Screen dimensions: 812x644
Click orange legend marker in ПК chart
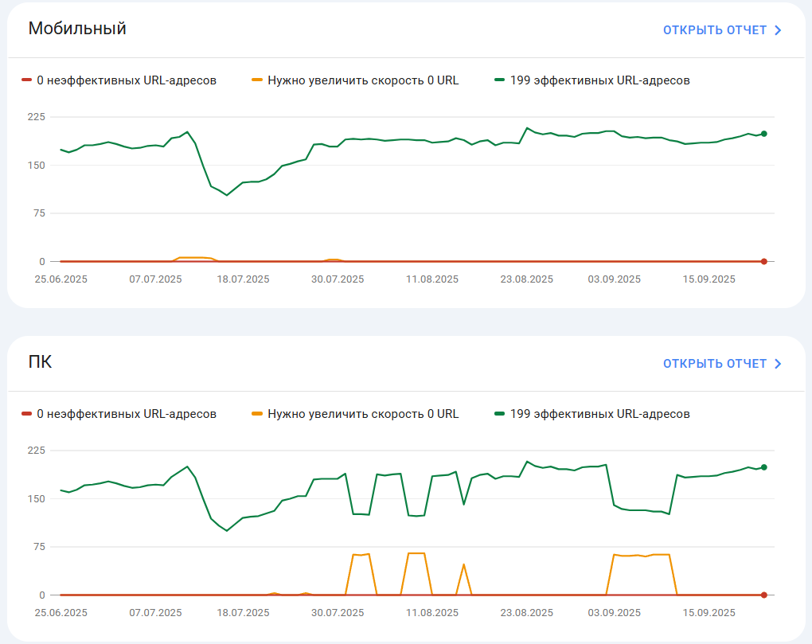[257, 413]
